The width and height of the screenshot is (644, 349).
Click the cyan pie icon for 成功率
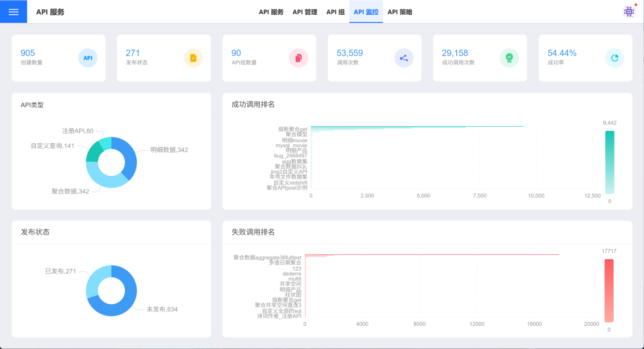pos(614,58)
